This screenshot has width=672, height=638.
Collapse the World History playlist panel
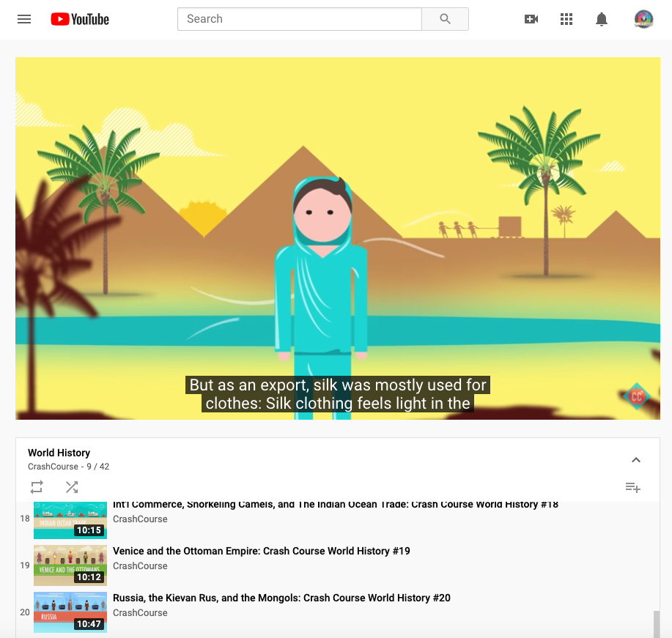coord(636,460)
